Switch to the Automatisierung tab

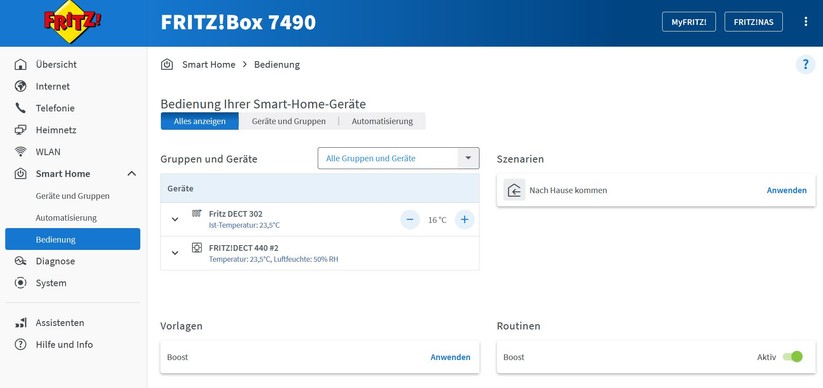click(382, 121)
